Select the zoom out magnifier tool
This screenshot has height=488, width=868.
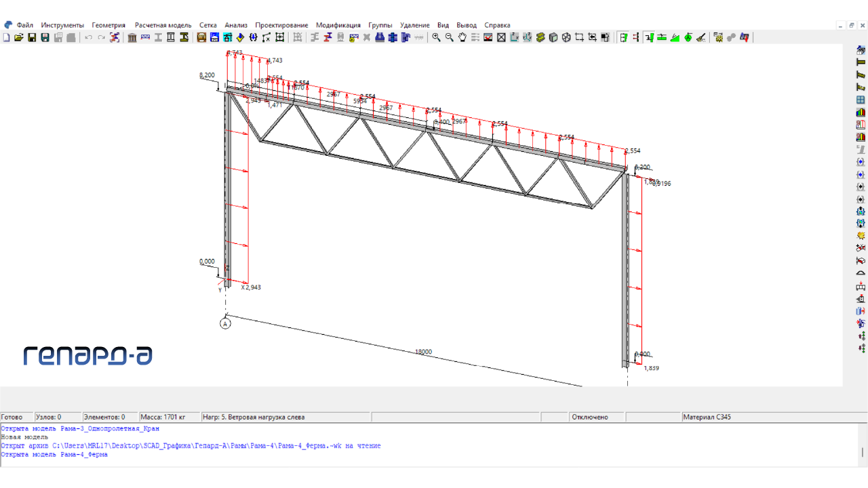[450, 38]
